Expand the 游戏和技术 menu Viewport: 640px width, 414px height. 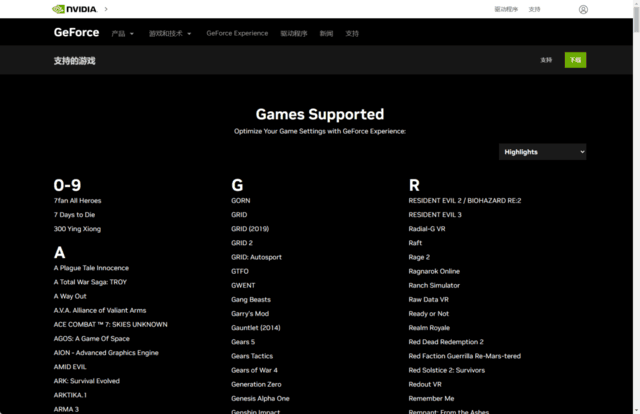click(x=170, y=33)
